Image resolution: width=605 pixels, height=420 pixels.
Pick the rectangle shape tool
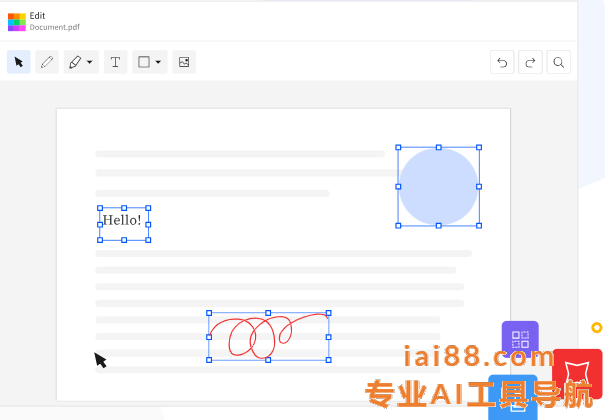click(x=144, y=62)
